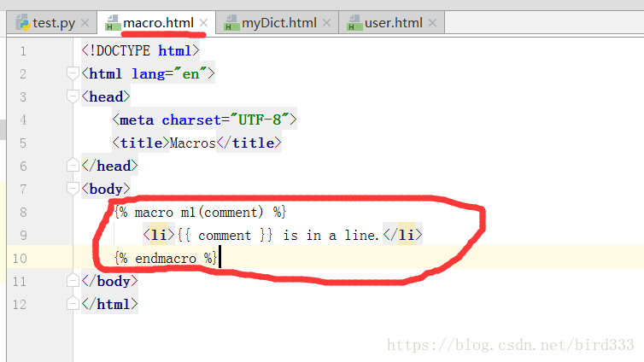Switch to the user.html tab
The width and height of the screenshot is (644, 362).
tap(392, 23)
